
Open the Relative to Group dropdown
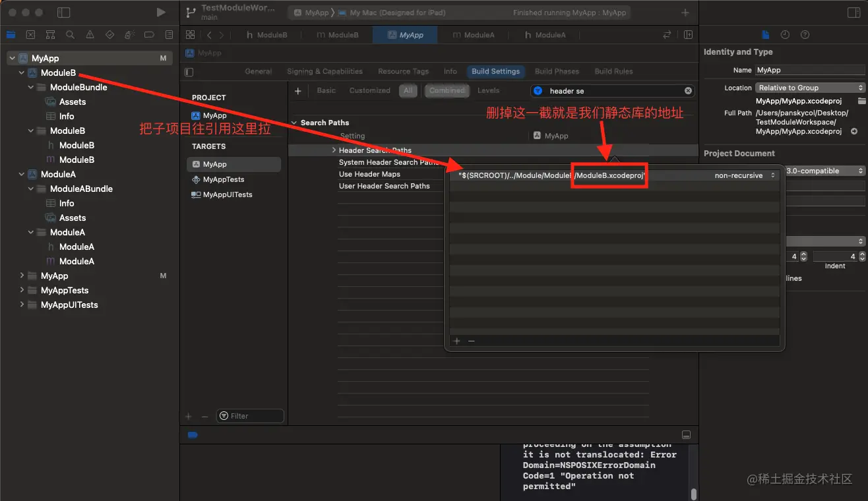pyautogui.click(x=810, y=88)
